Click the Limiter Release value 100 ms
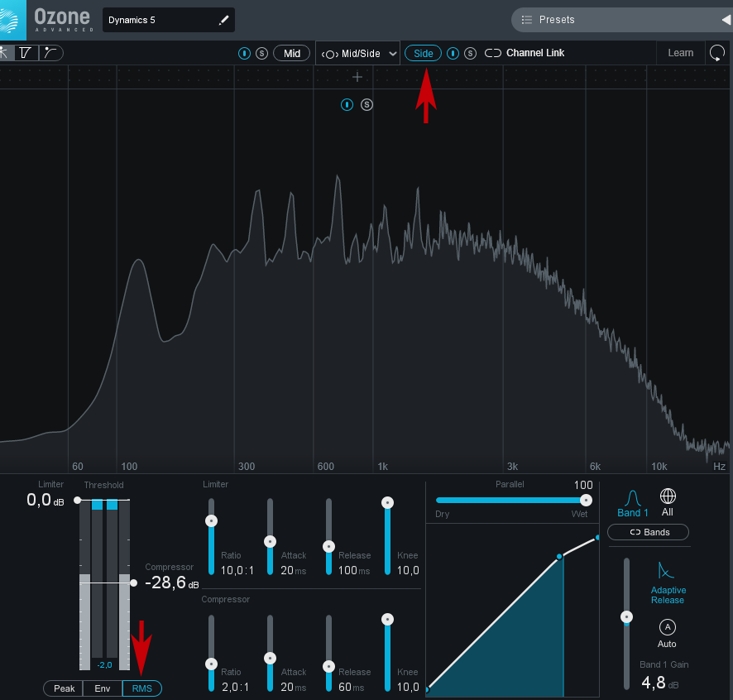Image resolution: width=733 pixels, height=700 pixels. click(x=354, y=570)
